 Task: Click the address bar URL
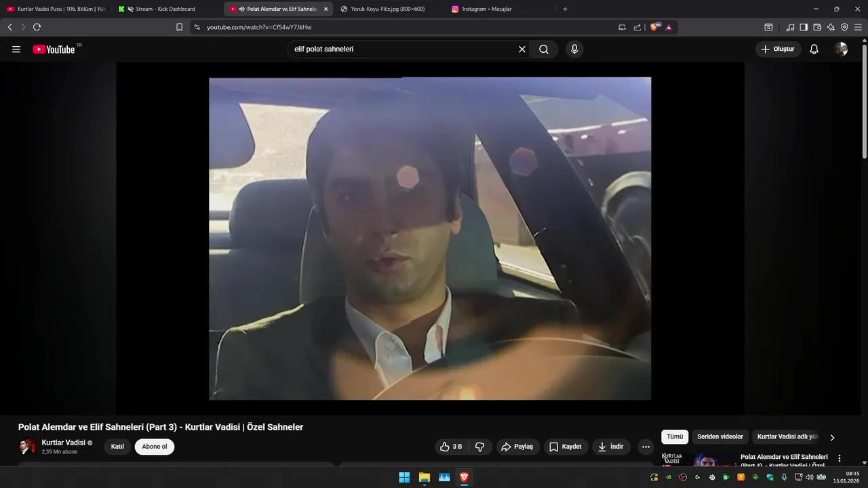click(x=259, y=27)
